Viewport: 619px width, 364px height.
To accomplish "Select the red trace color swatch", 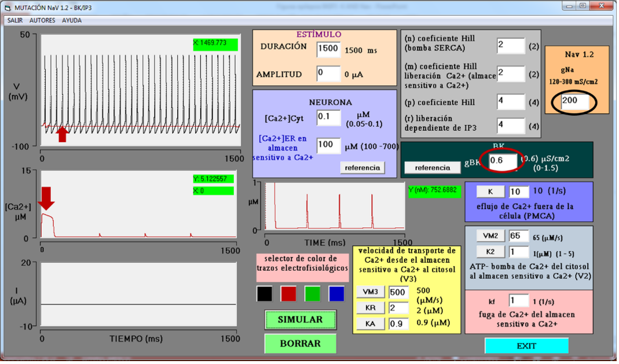I will click(x=288, y=293).
